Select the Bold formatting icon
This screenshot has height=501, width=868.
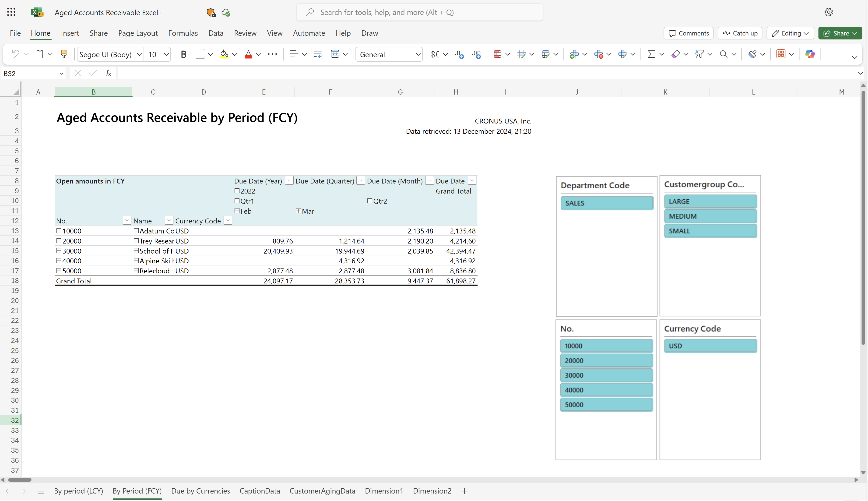tap(184, 54)
